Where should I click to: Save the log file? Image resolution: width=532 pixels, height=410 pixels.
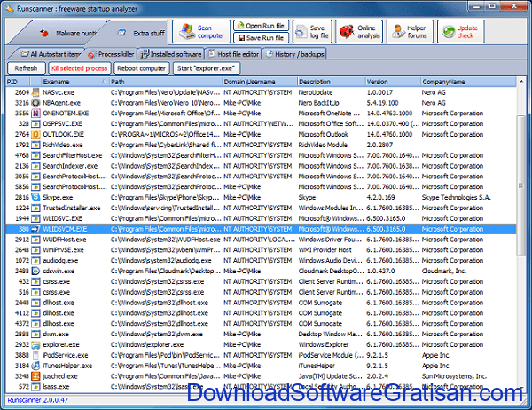pos(312,32)
